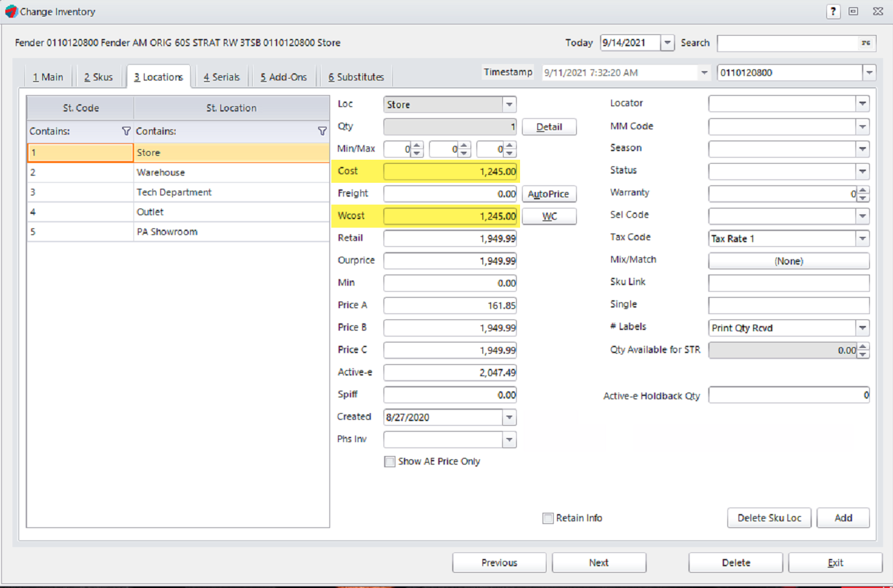893x588 pixels.
Task: Click the Mix/Match (None) button
Action: [789, 261]
